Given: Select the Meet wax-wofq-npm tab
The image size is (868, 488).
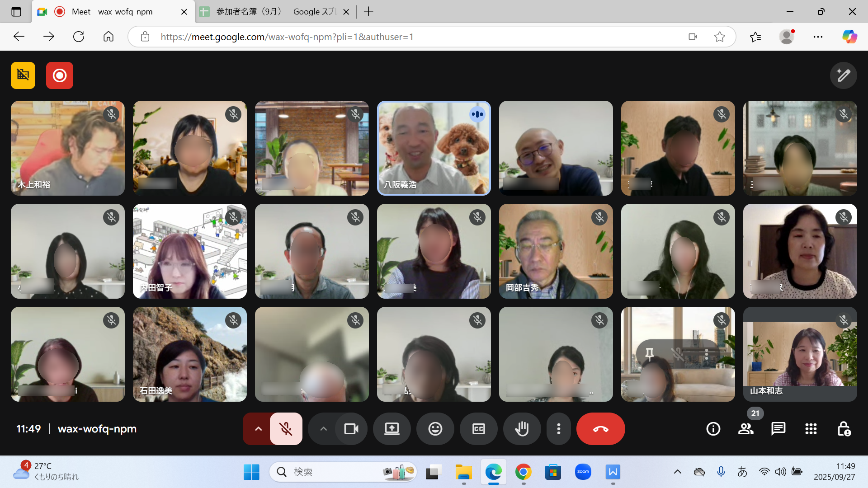Looking at the screenshot, I should click(112, 12).
